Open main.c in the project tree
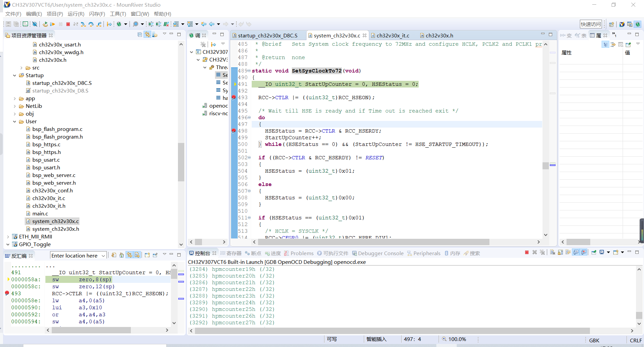644x347 pixels. (x=40, y=214)
